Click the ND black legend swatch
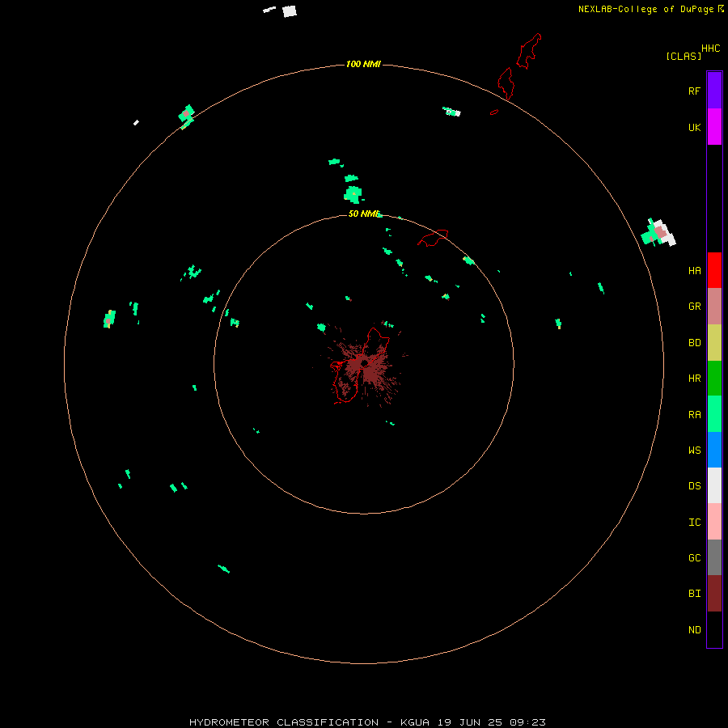728x728 pixels. 714,629
